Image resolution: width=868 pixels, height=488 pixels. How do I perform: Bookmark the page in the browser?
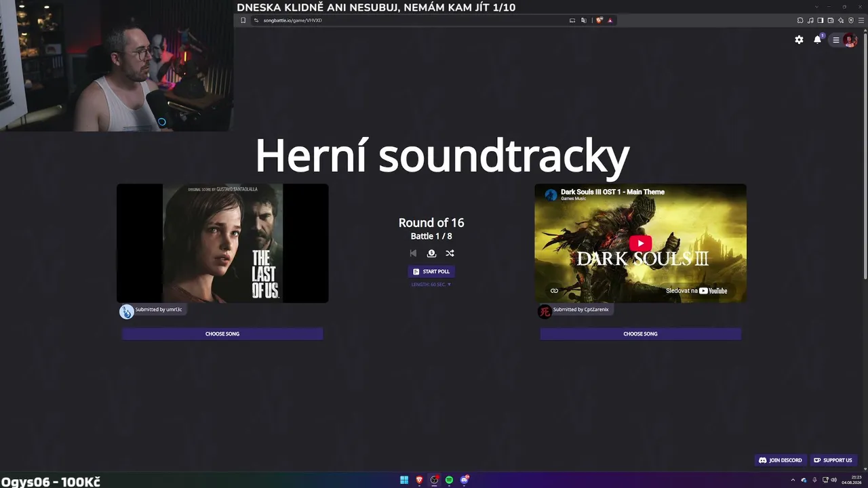pyautogui.click(x=243, y=20)
